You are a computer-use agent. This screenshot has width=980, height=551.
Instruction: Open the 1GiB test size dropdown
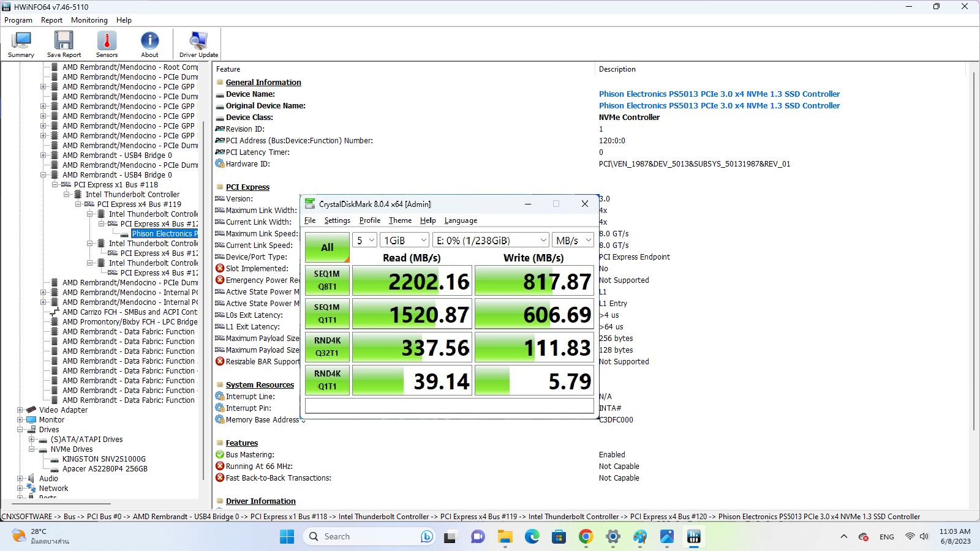(404, 241)
